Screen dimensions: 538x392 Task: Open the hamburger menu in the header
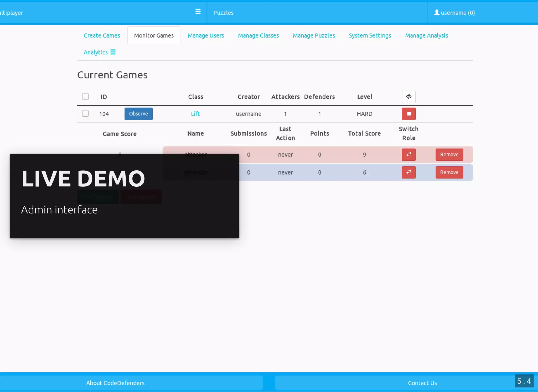tap(198, 12)
